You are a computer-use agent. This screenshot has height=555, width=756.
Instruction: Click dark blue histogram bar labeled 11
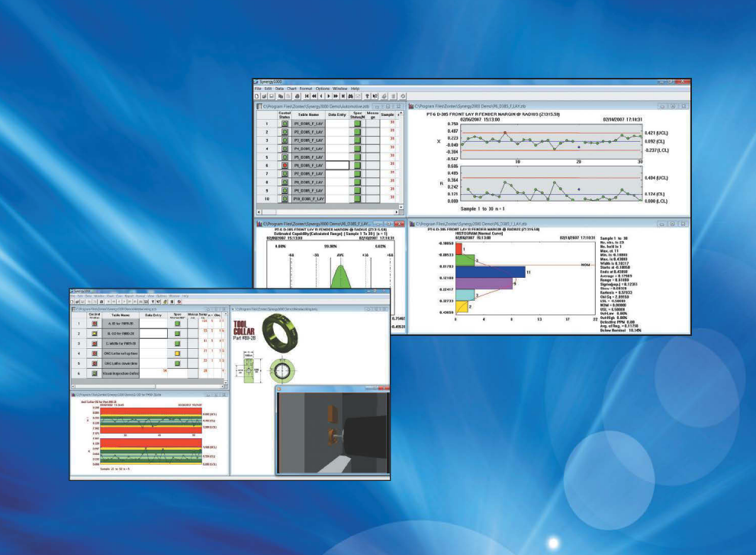pos(491,272)
